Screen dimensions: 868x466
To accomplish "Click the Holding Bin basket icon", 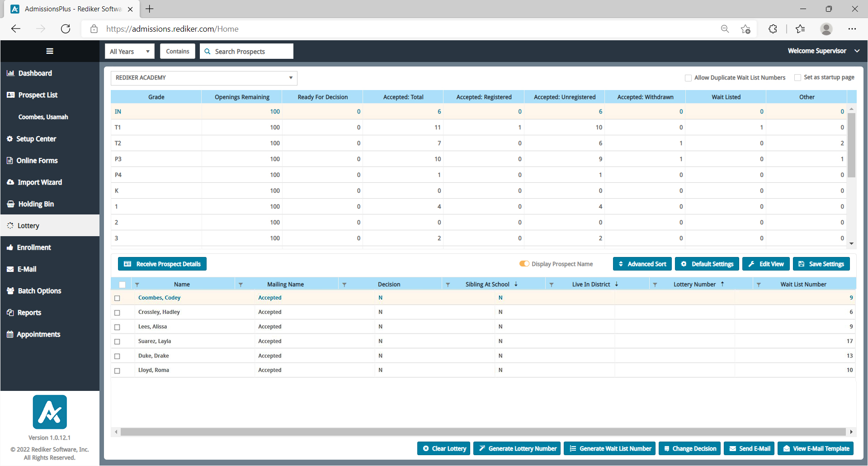I will point(11,204).
